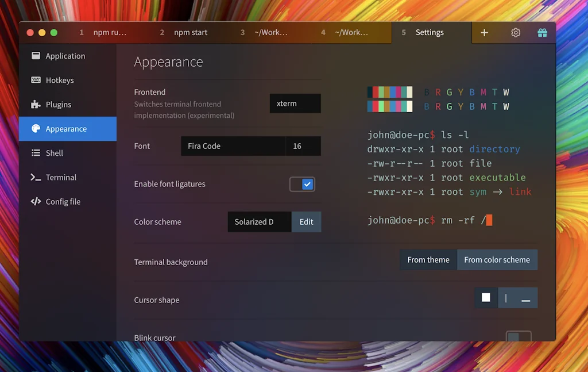The image size is (588, 372).
Task: Click the Shell list icon in sidebar
Action: 36,153
